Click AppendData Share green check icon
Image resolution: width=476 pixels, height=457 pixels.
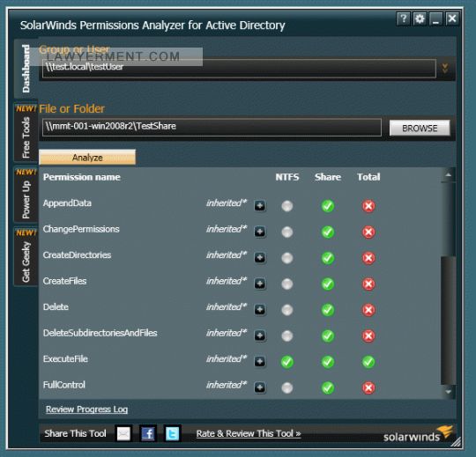point(328,206)
